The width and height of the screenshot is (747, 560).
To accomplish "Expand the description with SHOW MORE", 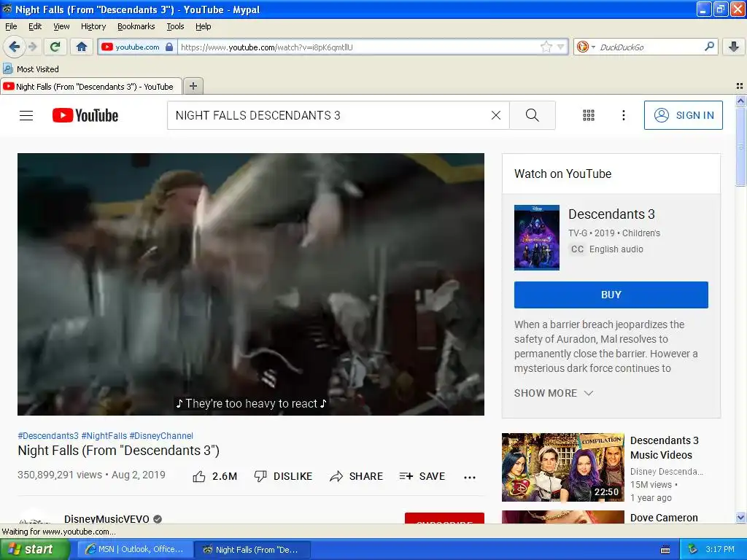I will (x=554, y=393).
